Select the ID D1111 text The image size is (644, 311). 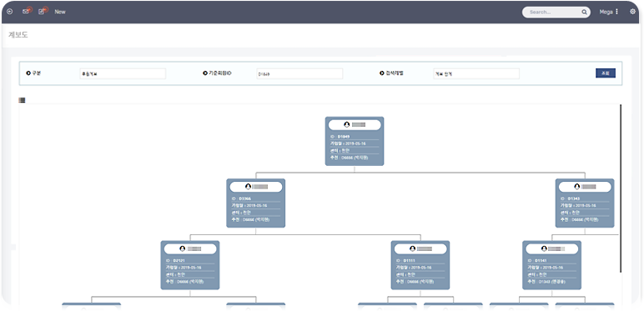(406, 260)
